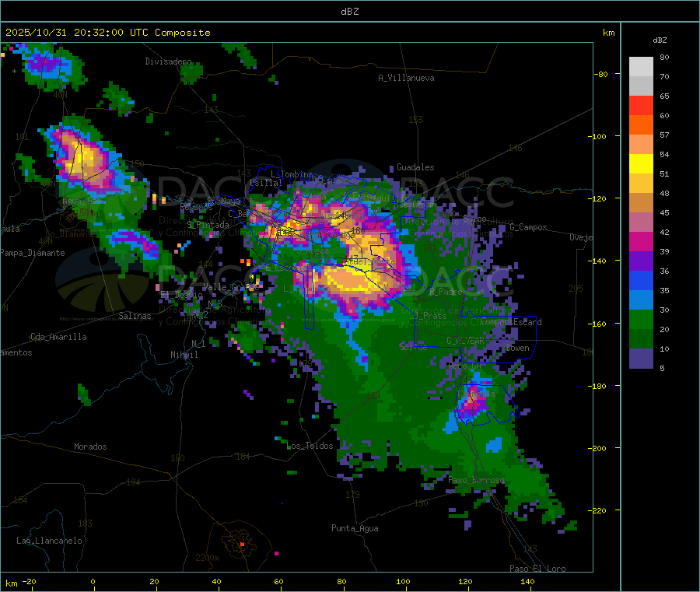Click the light blue 30-35 dBZ legend swatch
The image size is (700, 592).
click(x=641, y=300)
